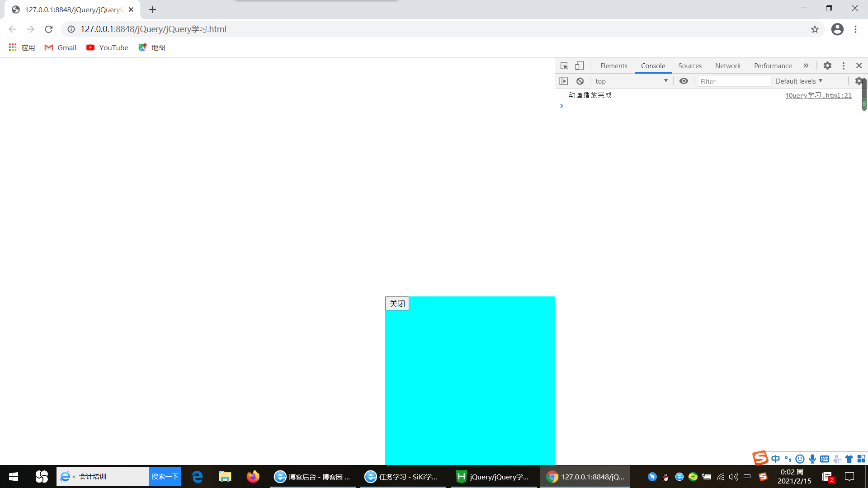Screen dimensions: 868x488
Task: Open Wi-Fi network tray icon
Action: point(721,477)
